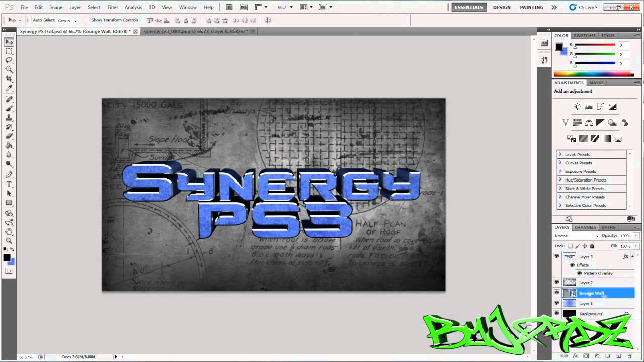This screenshot has width=644, height=362.
Task: Open Auto-Select Group dropdown
Action: [68, 21]
